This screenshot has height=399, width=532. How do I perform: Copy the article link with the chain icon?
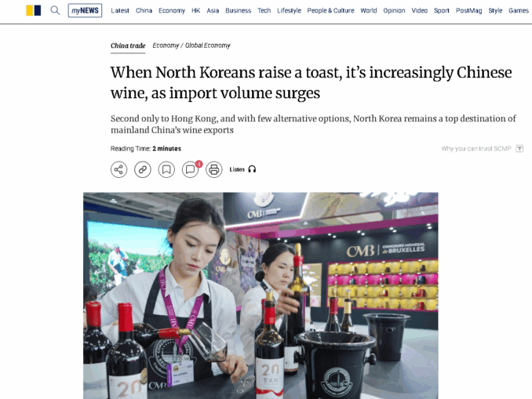click(143, 169)
